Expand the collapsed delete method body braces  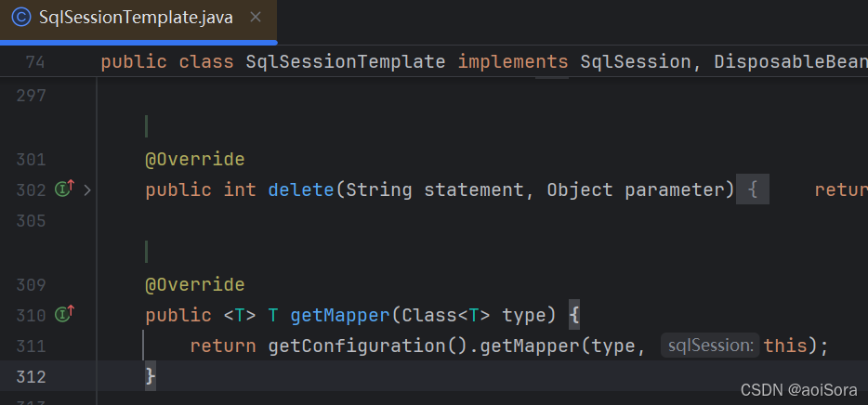point(753,190)
